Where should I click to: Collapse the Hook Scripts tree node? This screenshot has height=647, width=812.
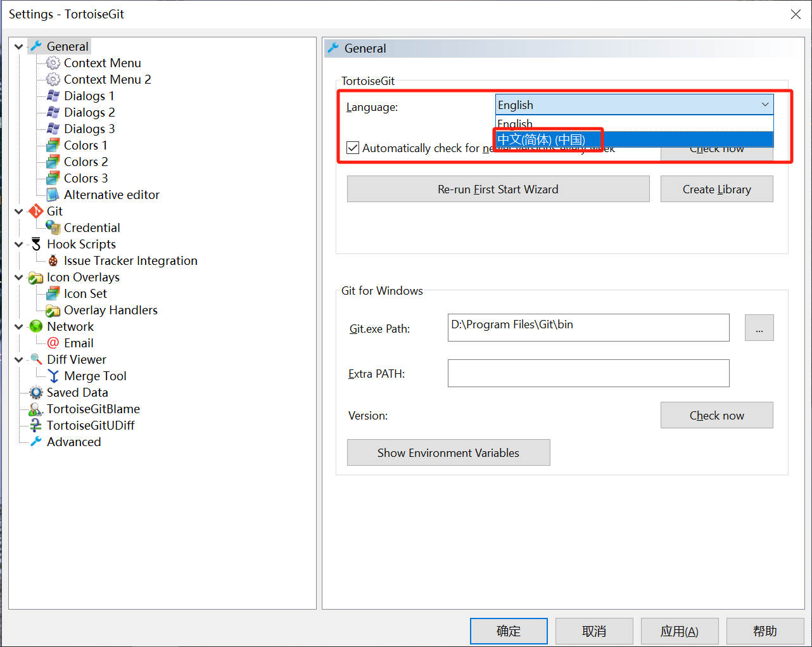point(19,244)
